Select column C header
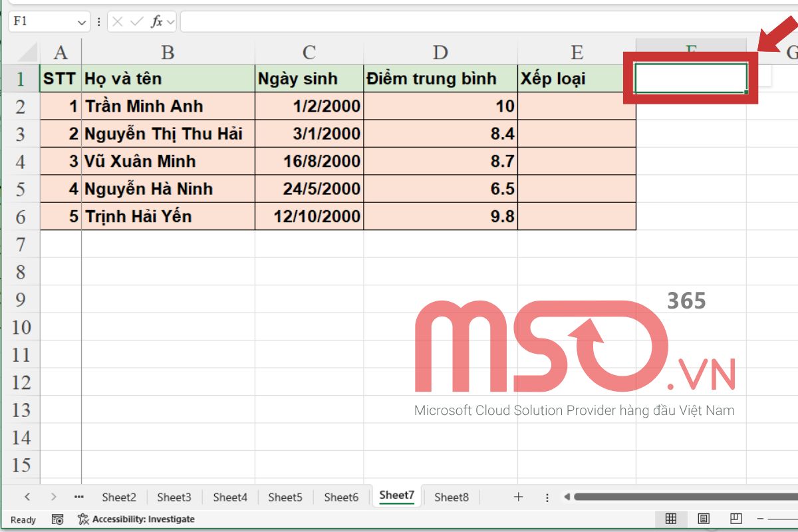 point(309,52)
